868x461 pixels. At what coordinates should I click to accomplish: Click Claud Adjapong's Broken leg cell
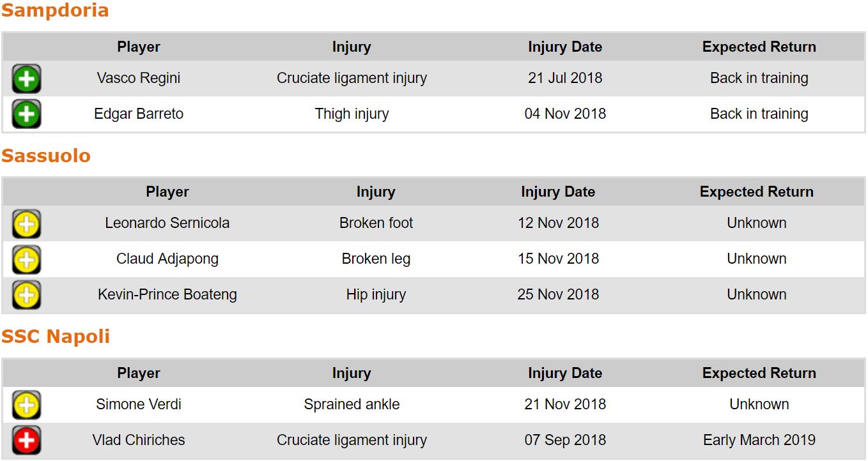(376, 259)
